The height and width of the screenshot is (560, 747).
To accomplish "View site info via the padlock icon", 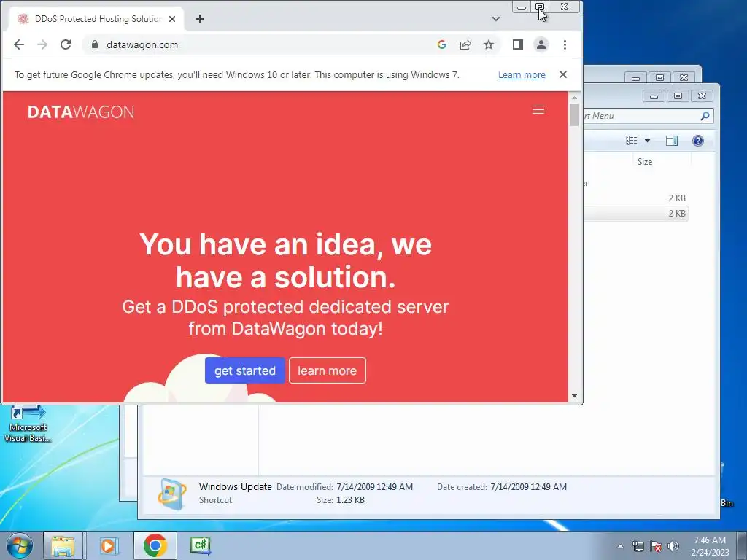I will [x=95, y=44].
